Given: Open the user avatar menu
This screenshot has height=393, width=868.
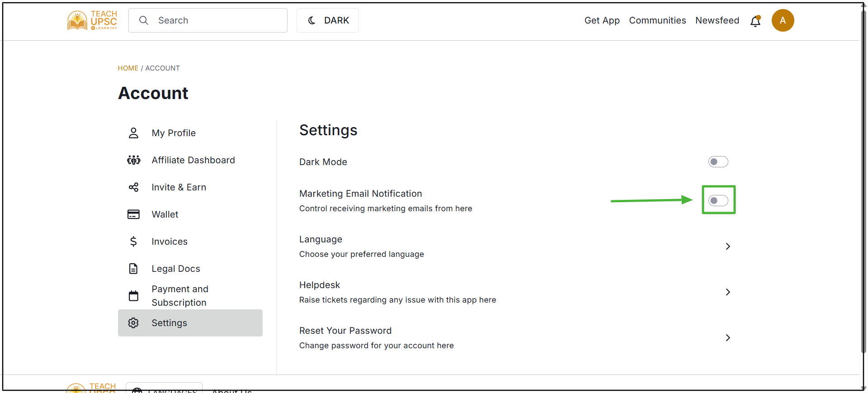Looking at the screenshot, I should click(783, 20).
